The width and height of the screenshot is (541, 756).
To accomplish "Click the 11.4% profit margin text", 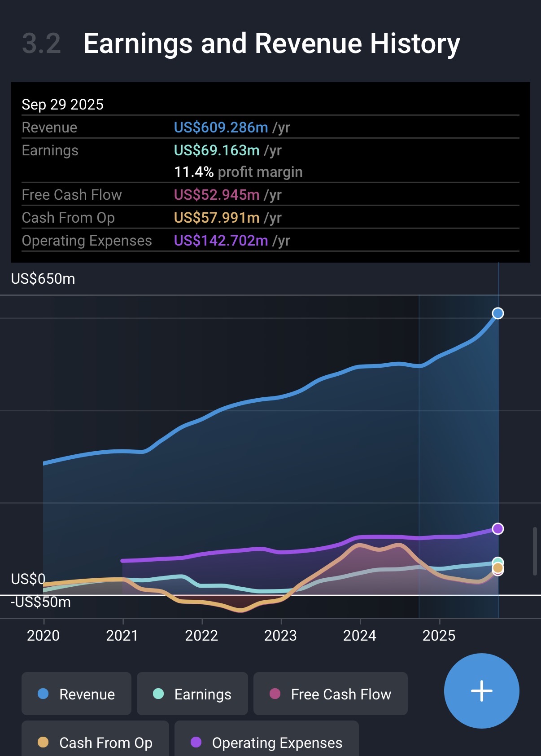I will pyautogui.click(x=238, y=172).
